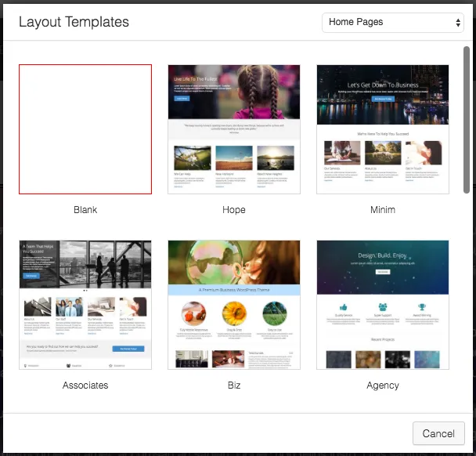Pick the Minim template preview
This screenshot has height=456, width=476.
pos(383,129)
